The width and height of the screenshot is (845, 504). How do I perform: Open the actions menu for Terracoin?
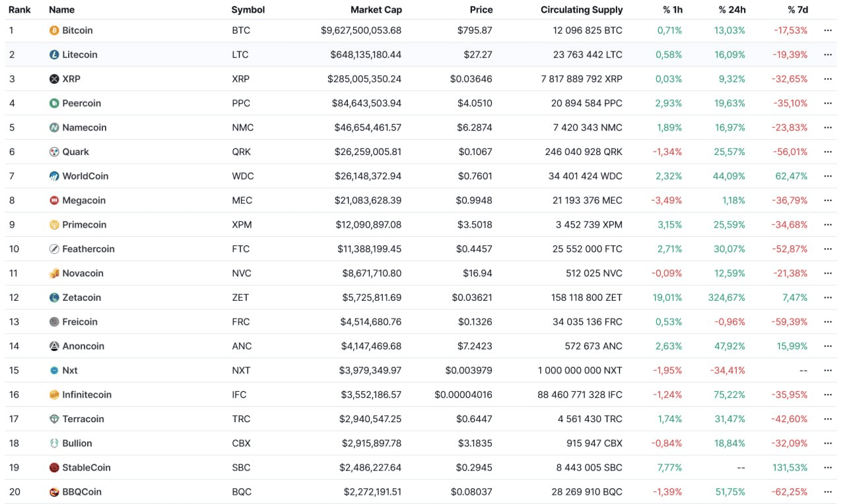(828, 419)
